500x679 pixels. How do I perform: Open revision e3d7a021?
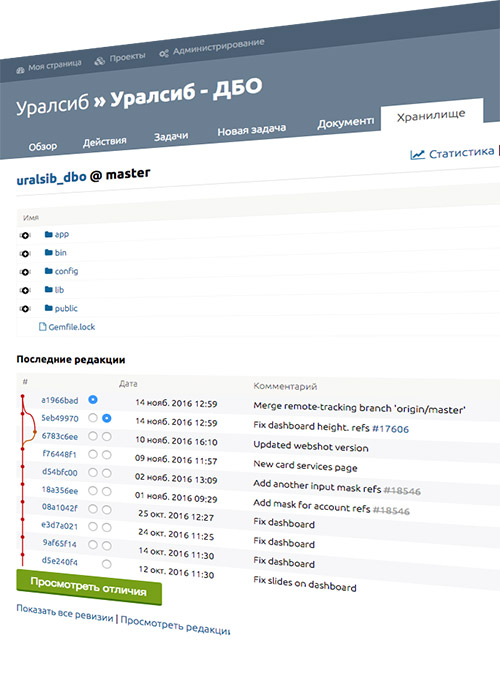point(59,526)
